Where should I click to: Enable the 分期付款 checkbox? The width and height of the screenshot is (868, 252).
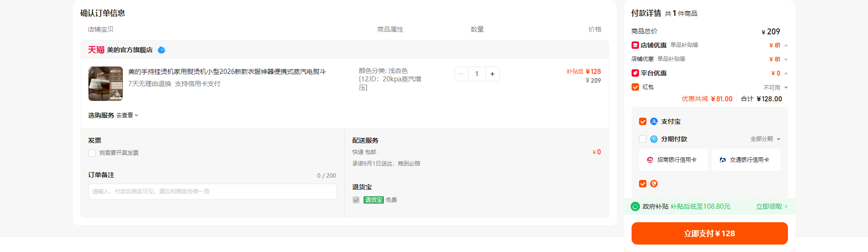(x=643, y=139)
